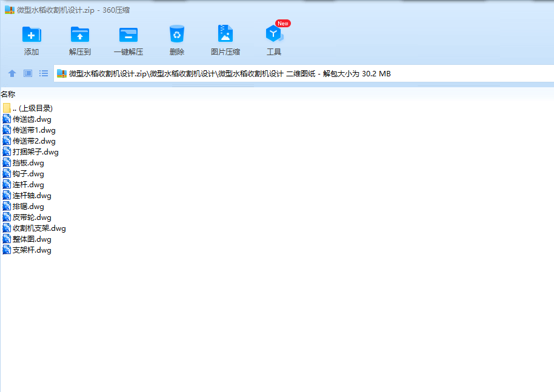Click the file icon beside 支架杆.dwg
Screen dimensions: 554x392
coord(7,250)
